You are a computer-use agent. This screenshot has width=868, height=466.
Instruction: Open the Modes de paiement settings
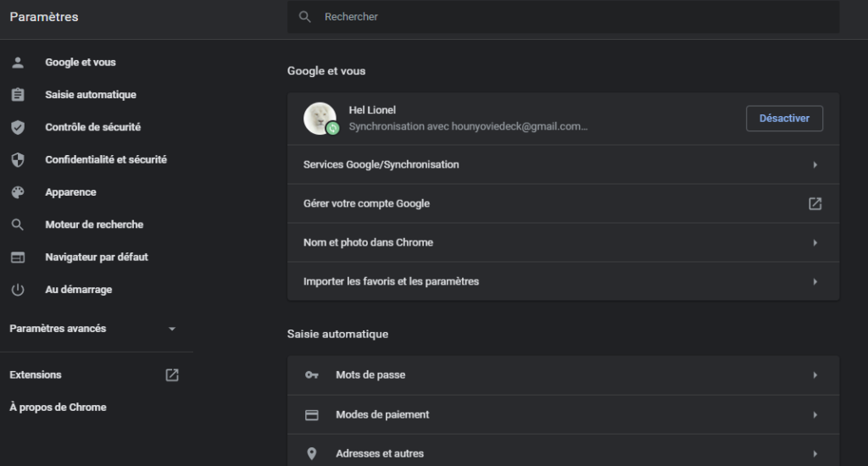tap(563, 414)
